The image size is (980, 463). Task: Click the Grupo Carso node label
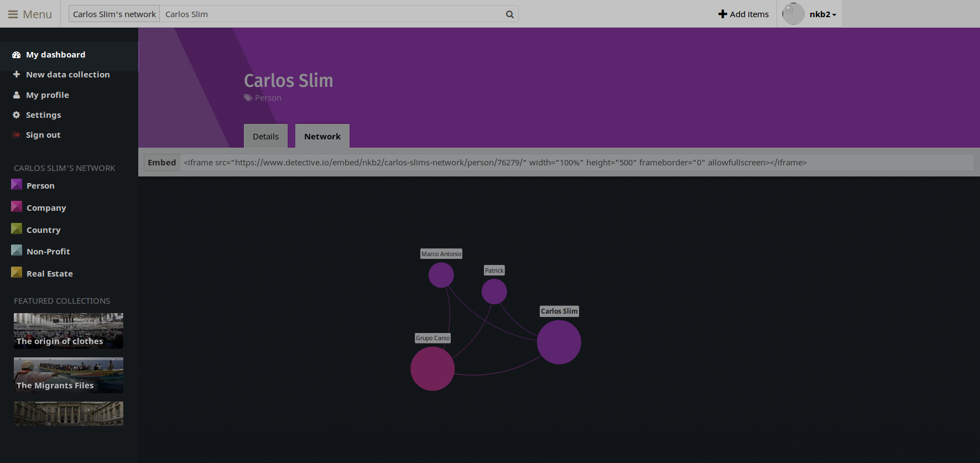coord(433,338)
